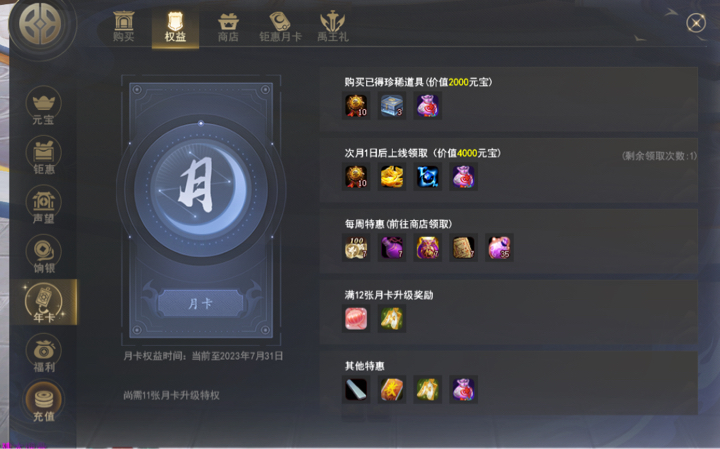Open the 钜惠月卡 tab
The height and width of the screenshot is (449, 720).
coord(280,28)
